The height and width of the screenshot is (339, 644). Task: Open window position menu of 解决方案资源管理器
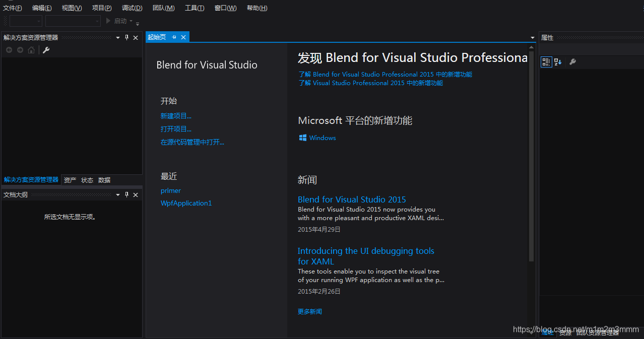[x=118, y=38]
